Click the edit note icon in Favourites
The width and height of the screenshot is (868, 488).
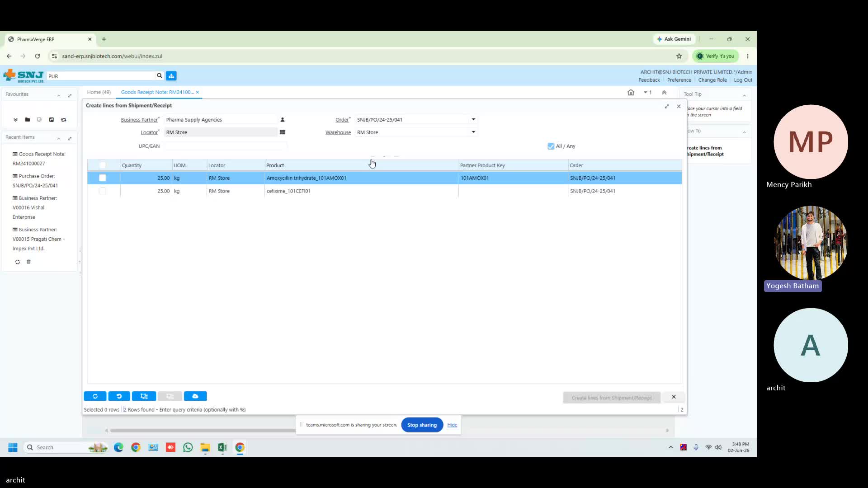[39, 120]
